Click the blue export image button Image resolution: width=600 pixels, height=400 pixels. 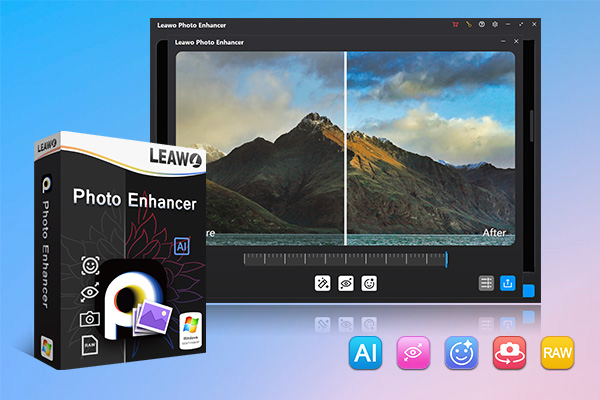click(x=508, y=283)
